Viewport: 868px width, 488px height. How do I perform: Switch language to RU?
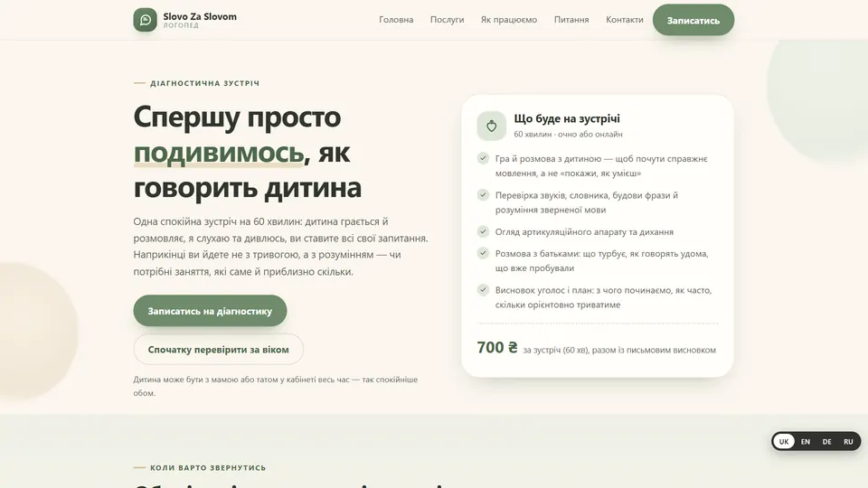[x=848, y=442]
